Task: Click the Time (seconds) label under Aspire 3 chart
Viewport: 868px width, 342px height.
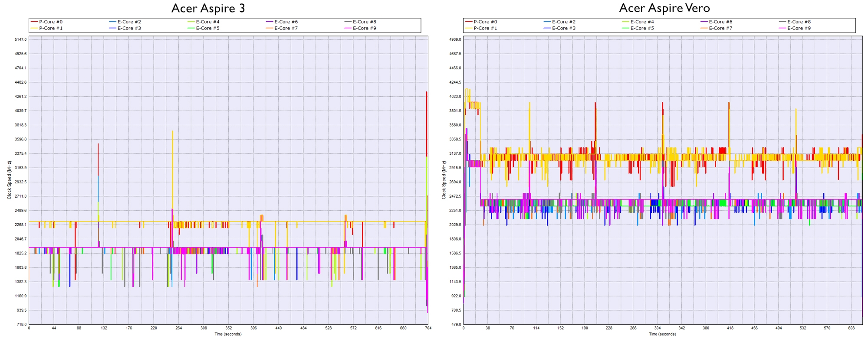Action: [x=228, y=334]
